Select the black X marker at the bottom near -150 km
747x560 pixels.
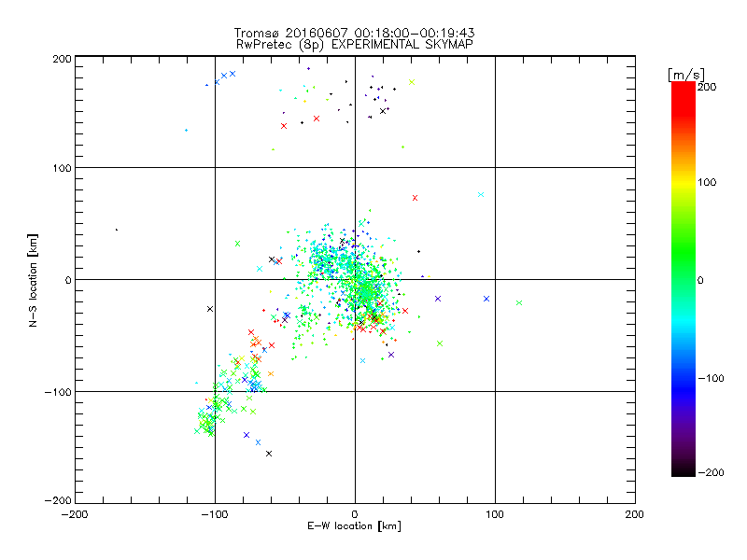tap(269, 454)
